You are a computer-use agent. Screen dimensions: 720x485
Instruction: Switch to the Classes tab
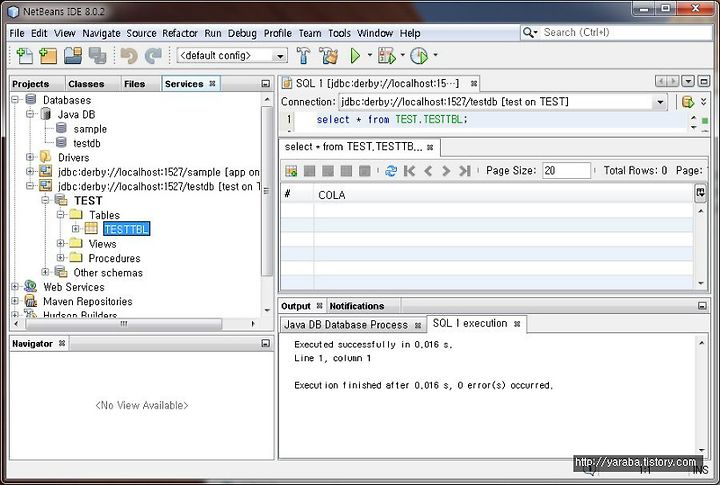(86, 84)
